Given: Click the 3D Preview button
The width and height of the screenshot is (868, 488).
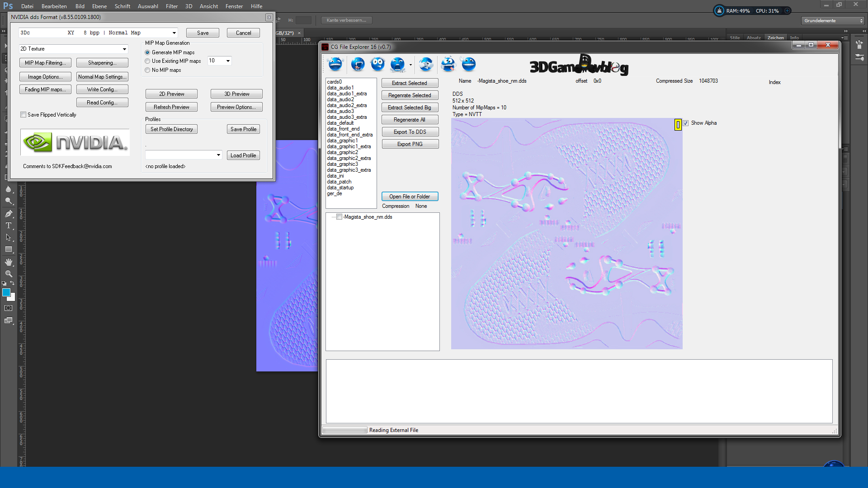Looking at the screenshot, I should pos(236,94).
